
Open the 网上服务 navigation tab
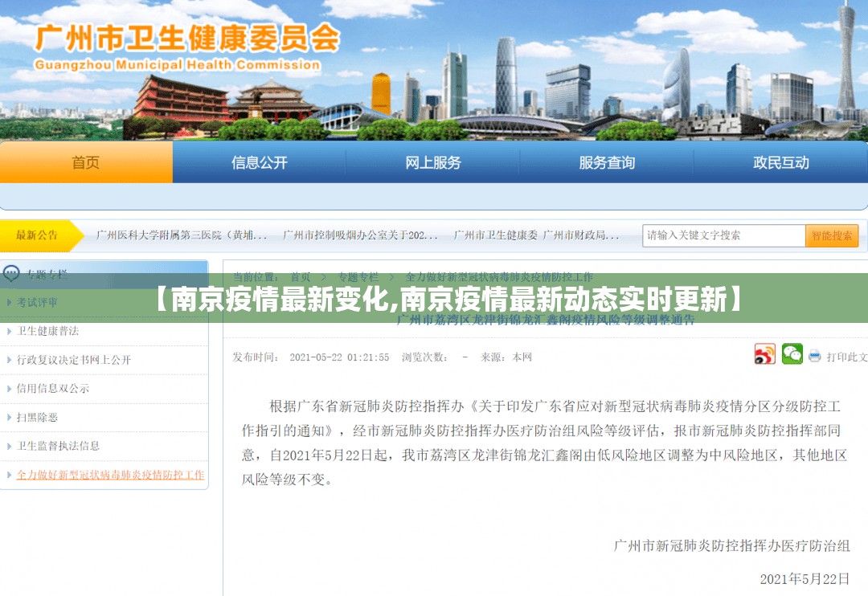(x=432, y=163)
